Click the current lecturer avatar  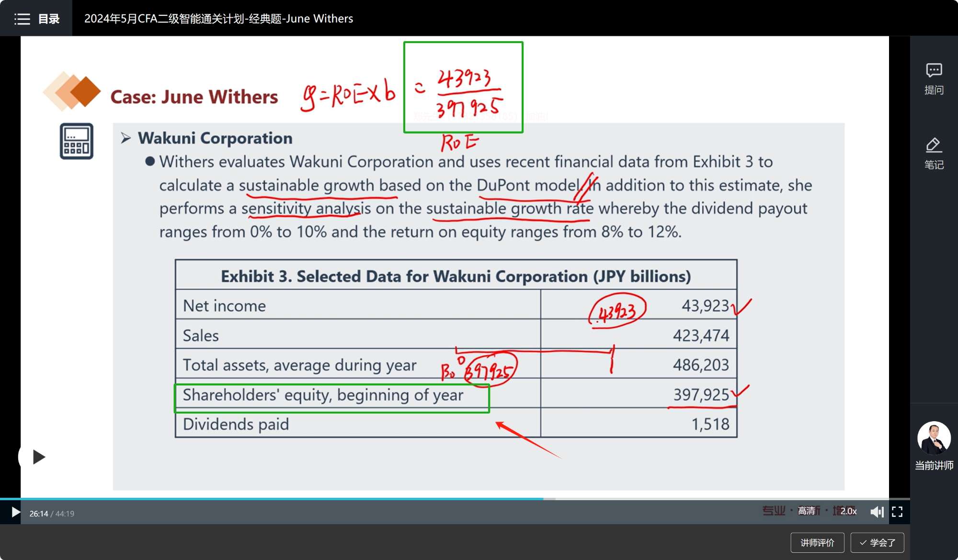(933, 438)
